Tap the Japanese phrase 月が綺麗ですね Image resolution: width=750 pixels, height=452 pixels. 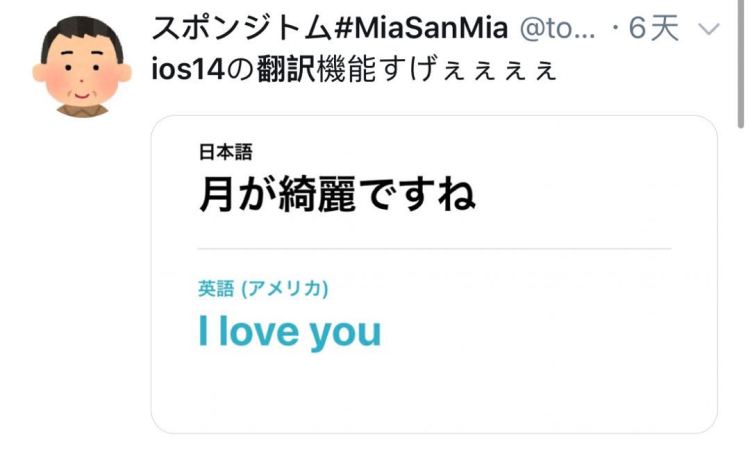pyautogui.click(x=336, y=192)
